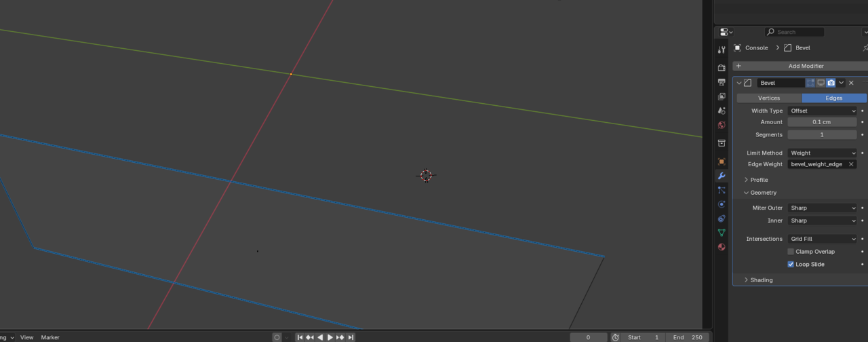Viewport: 868px width, 342px height.
Task: Open the Object properties tab
Action: (722, 161)
